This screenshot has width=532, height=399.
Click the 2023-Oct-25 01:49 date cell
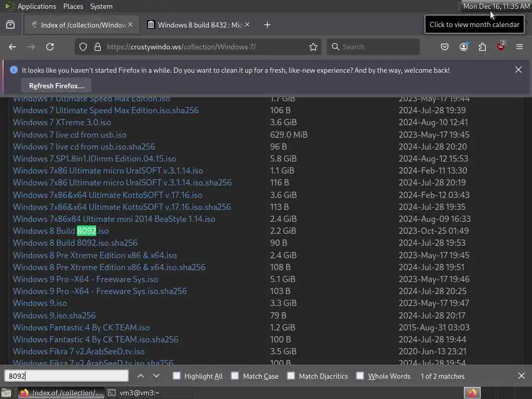click(x=434, y=231)
